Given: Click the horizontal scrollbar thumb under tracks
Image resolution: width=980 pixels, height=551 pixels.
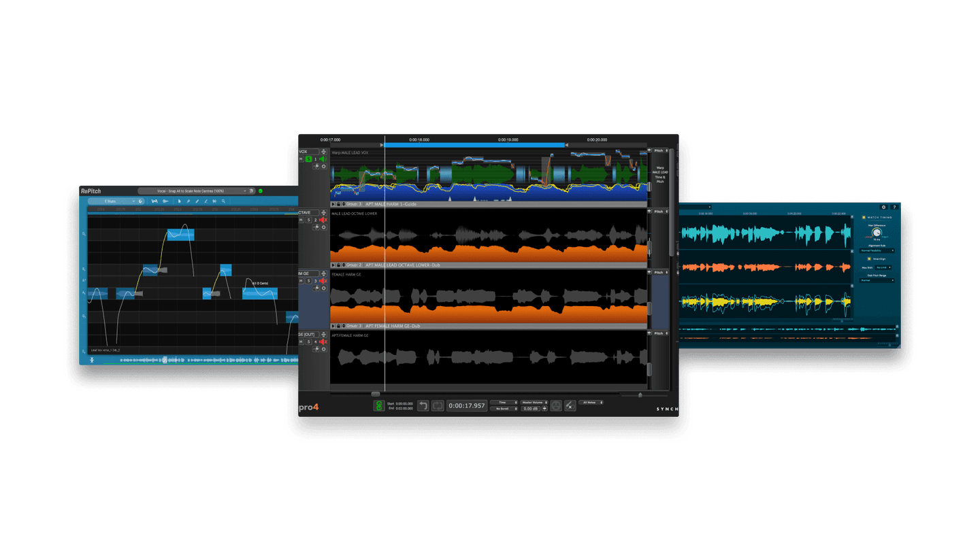Looking at the screenshot, I should (376, 394).
